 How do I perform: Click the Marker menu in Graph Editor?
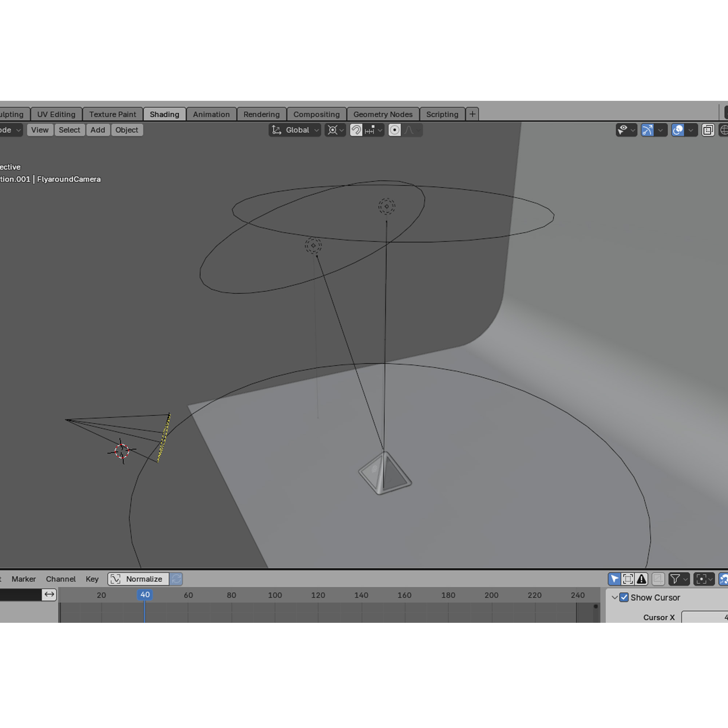[23, 579]
